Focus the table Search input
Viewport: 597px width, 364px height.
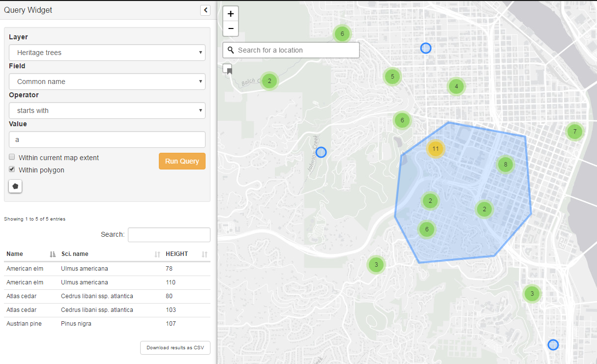(x=169, y=235)
